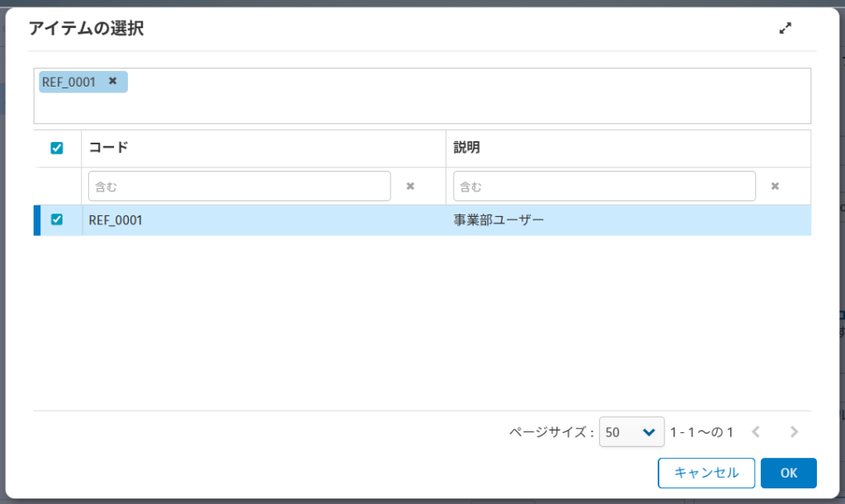Clear the コード filter with the x icon
The height and width of the screenshot is (504, 845).
click(409, 186)
